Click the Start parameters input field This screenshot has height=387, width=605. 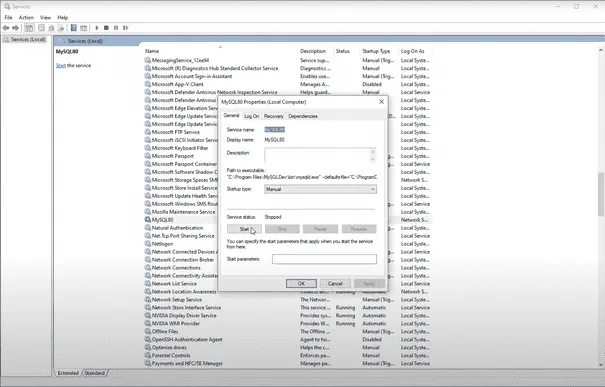324,259
